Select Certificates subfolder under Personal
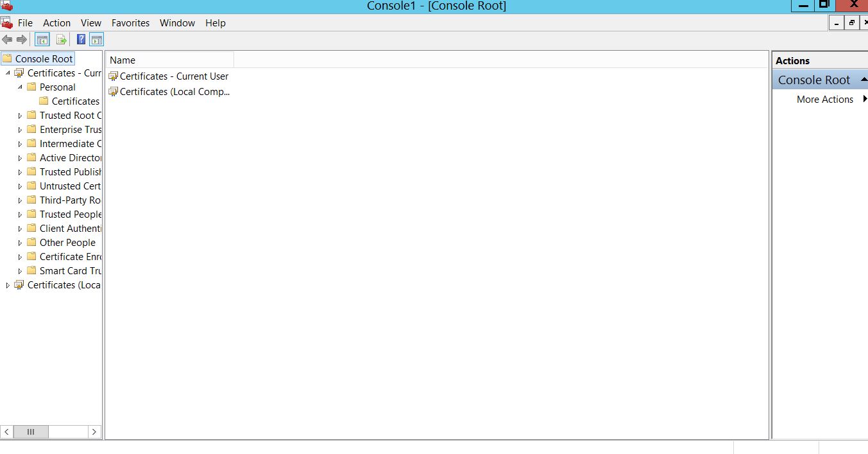 tap(76, 101)
